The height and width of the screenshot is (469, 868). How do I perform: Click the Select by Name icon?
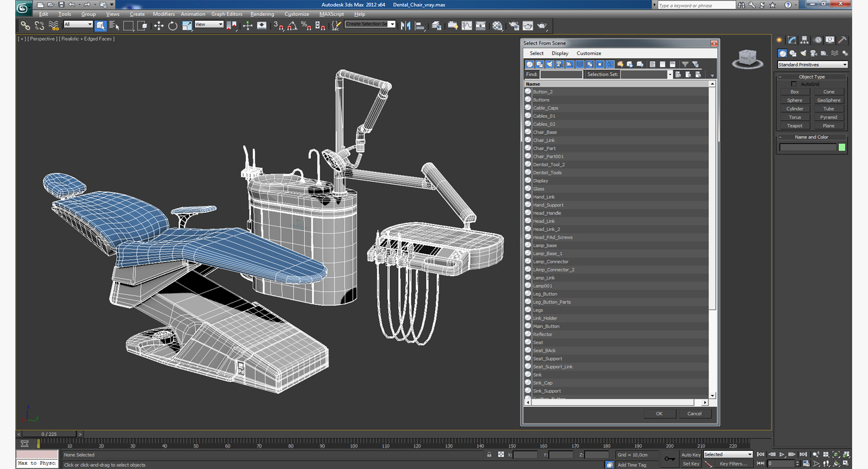pyautogui.click(x=114, y=26)
